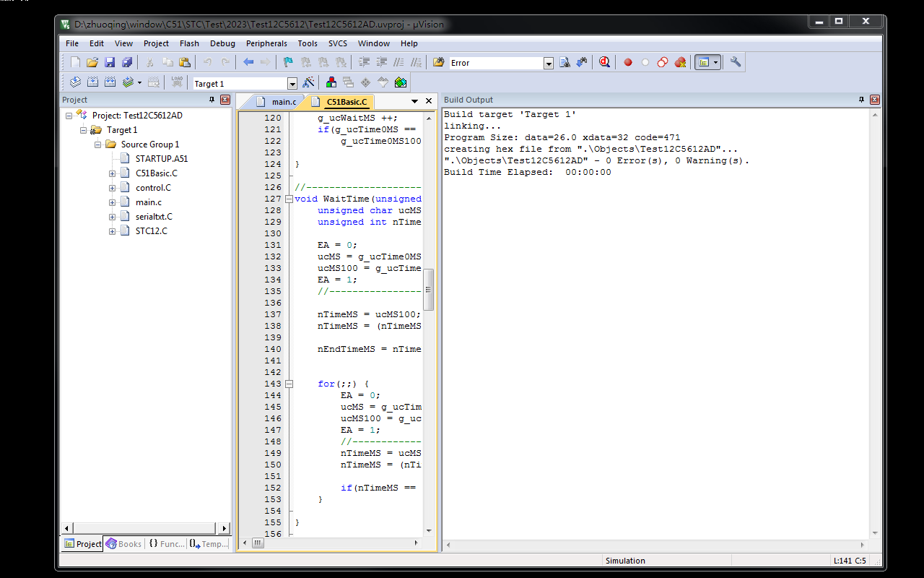This screenshot has width=924, height=578.
Task: Open the batch build dropdown arrow
Action: pos(139,82)
